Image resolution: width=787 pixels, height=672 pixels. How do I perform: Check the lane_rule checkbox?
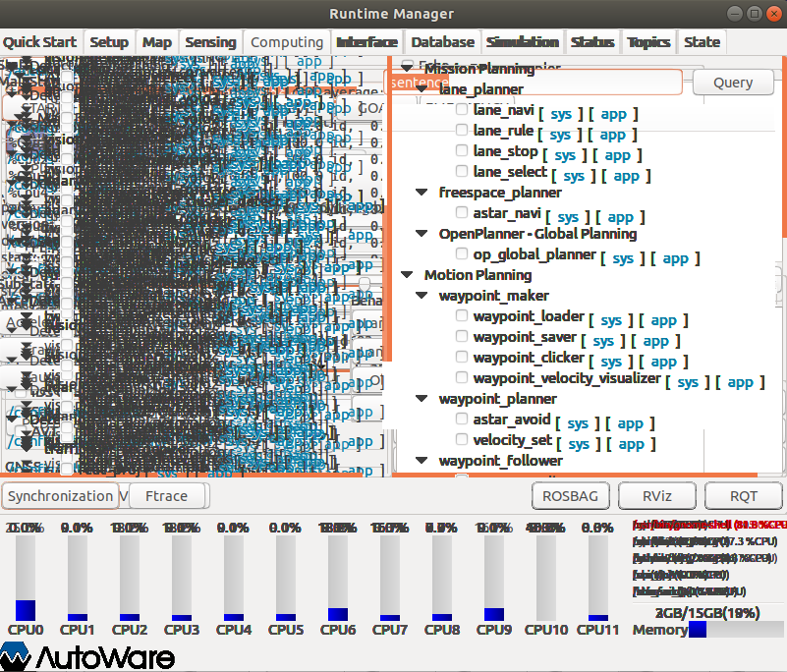tap(462, 130)
